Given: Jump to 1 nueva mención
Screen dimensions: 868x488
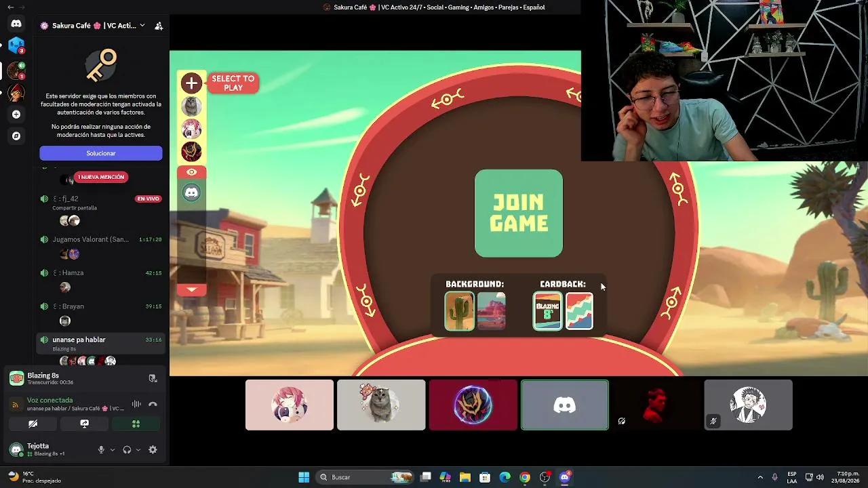Looking at the screenshot, I should tap(101, 177).
